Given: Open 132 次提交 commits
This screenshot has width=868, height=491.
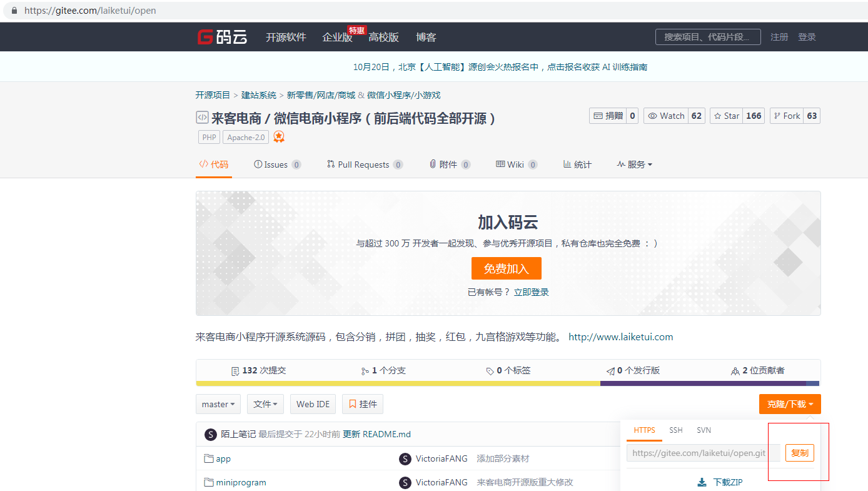Looking at the screenshot, I should (x=258, y=370).
